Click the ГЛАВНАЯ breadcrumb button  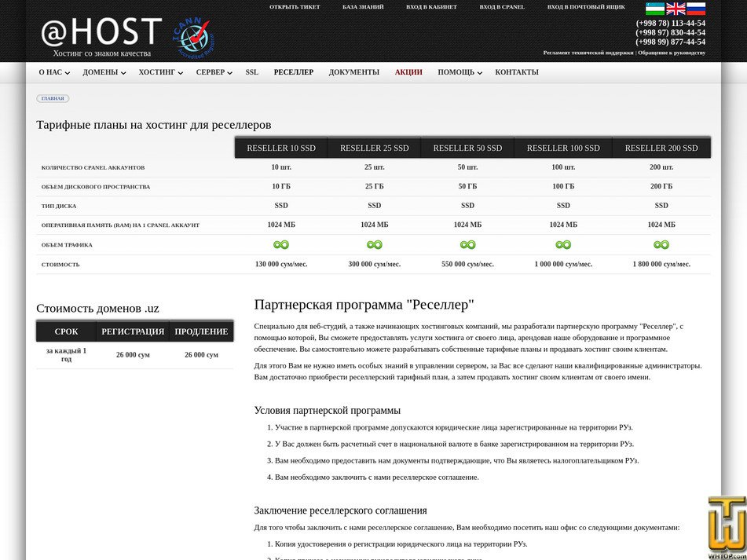coord(52,98)
